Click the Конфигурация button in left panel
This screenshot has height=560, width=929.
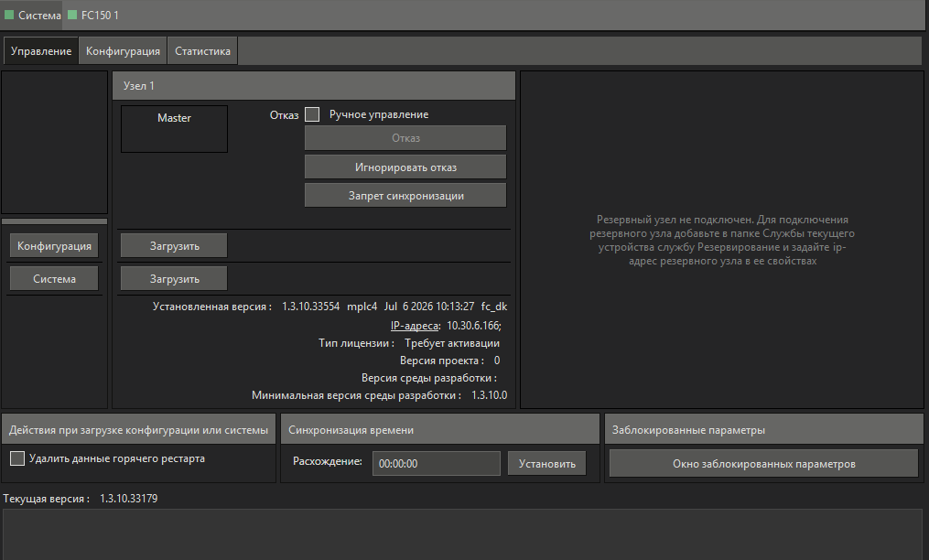54,246
